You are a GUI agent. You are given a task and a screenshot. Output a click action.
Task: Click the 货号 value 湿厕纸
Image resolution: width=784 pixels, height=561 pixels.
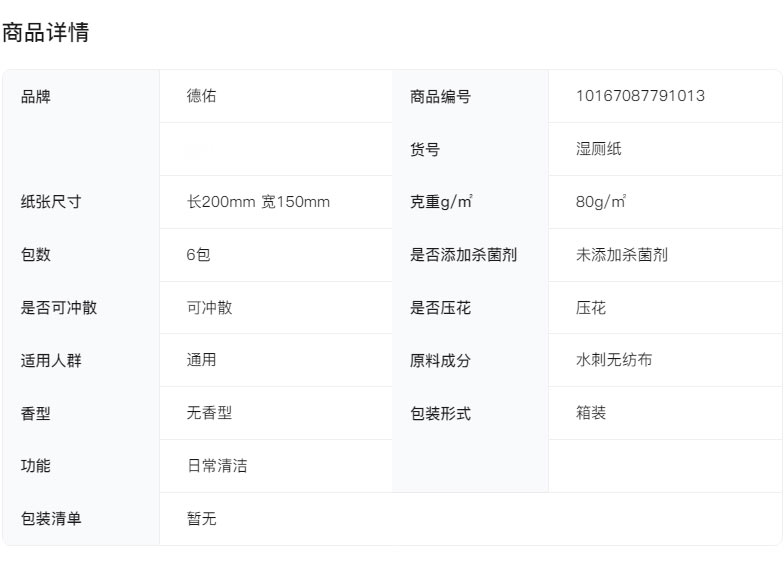point(599,150)
